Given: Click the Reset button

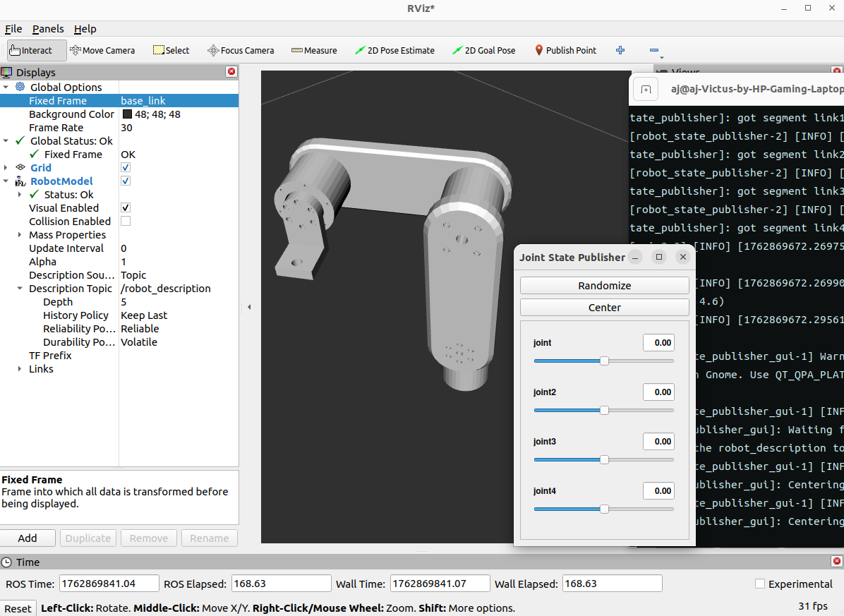Looking at the screenshot, I should pyautogui.click(x=18, y=608).
